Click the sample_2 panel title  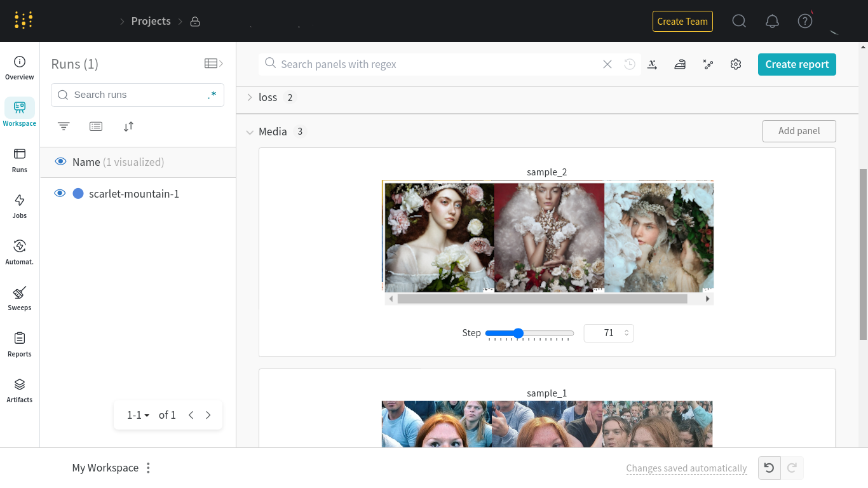[x=546, y=172]
